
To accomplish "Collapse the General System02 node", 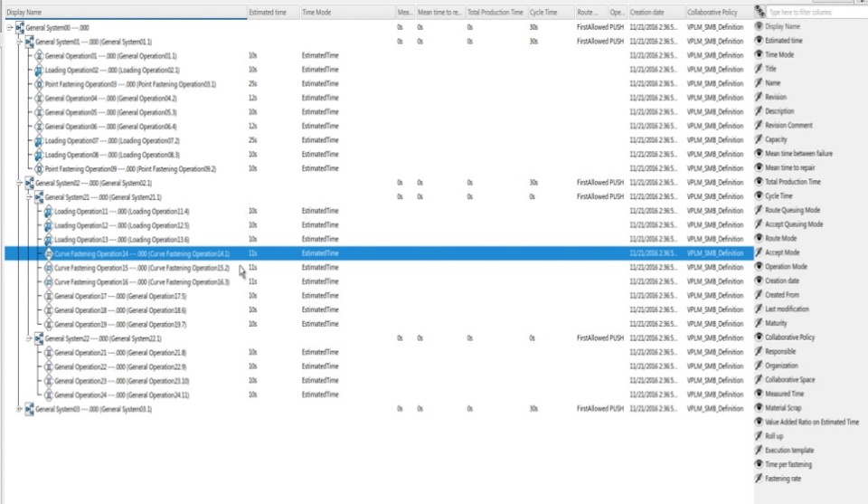I will point(19,183).
